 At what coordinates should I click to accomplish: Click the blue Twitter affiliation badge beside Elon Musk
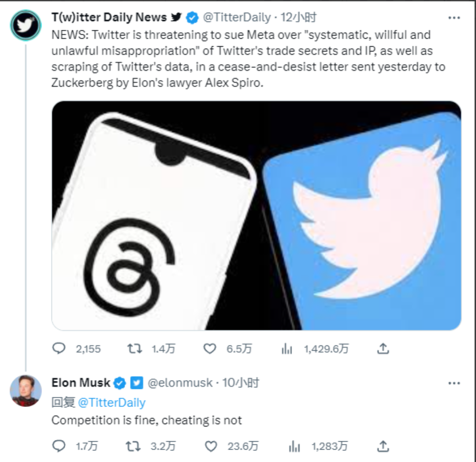coord(137,383)
